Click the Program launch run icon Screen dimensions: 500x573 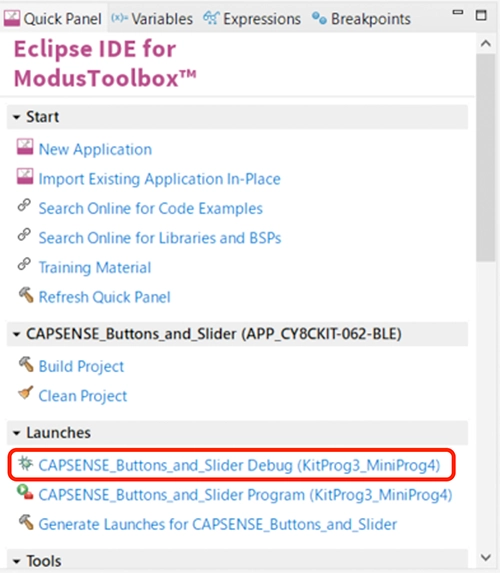pos(25,492)
